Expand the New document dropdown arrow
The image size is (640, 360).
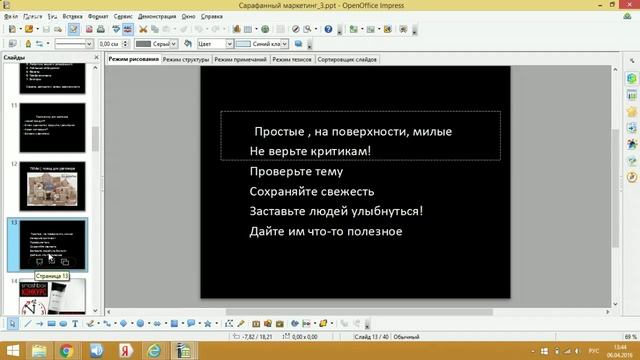tap(20, 29)
